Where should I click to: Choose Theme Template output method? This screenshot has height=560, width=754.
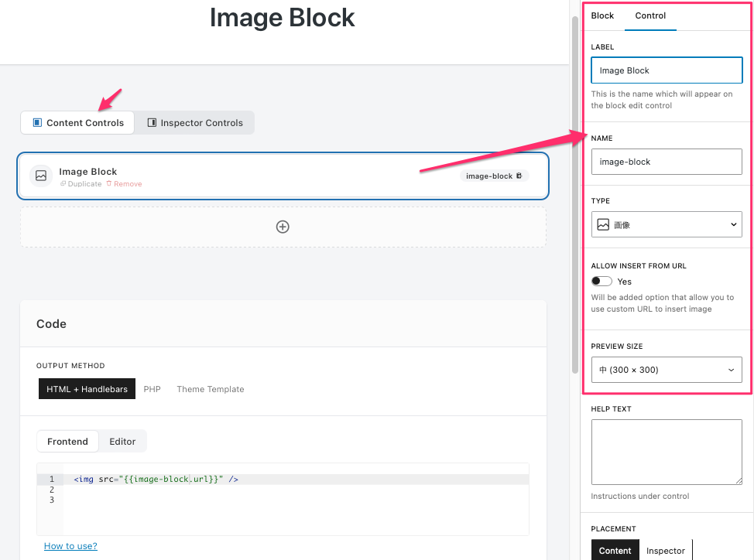point(210,389)
